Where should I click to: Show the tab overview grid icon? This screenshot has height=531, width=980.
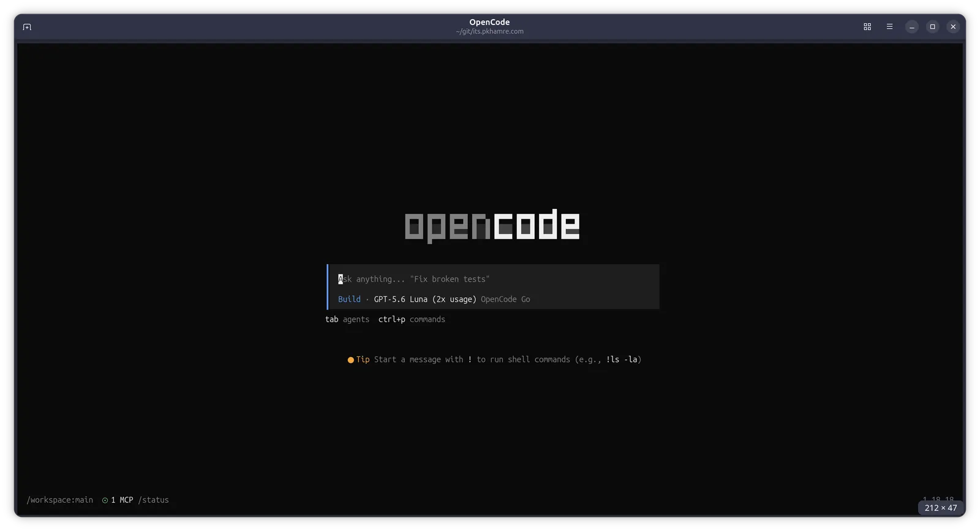(x=867, y=27)
